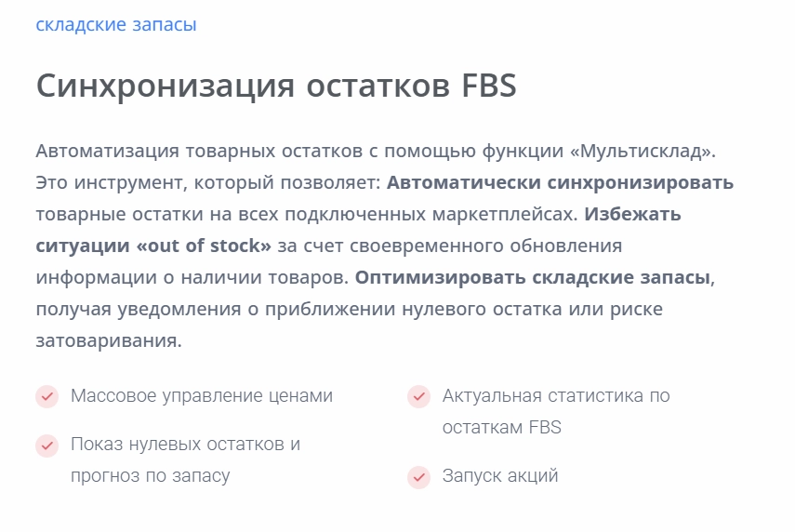
Task: Click bold text «Автоматически синхронизировать»
Action: 560,182
